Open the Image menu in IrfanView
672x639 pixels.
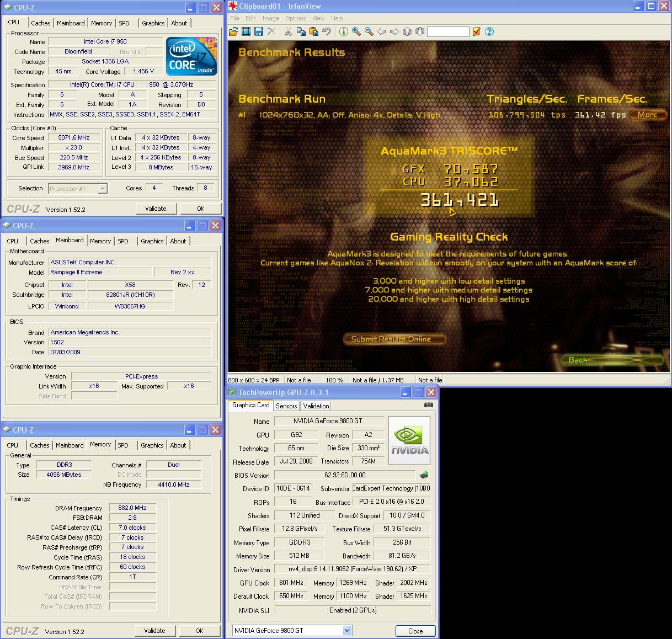[270, 18]
